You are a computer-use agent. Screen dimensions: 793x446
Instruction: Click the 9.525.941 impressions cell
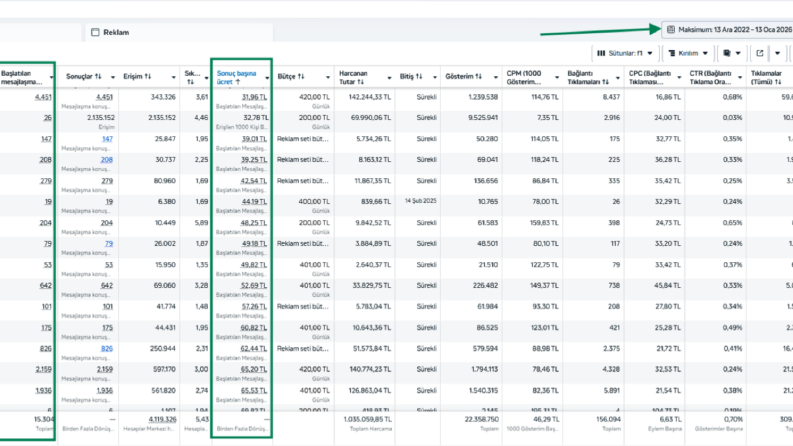point(483,118)
